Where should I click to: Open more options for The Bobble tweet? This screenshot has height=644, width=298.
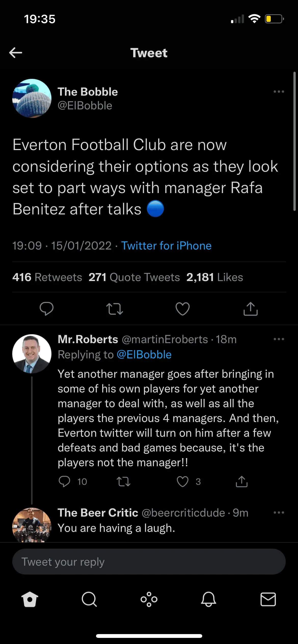pyautogui.click(x=279, y=92)
